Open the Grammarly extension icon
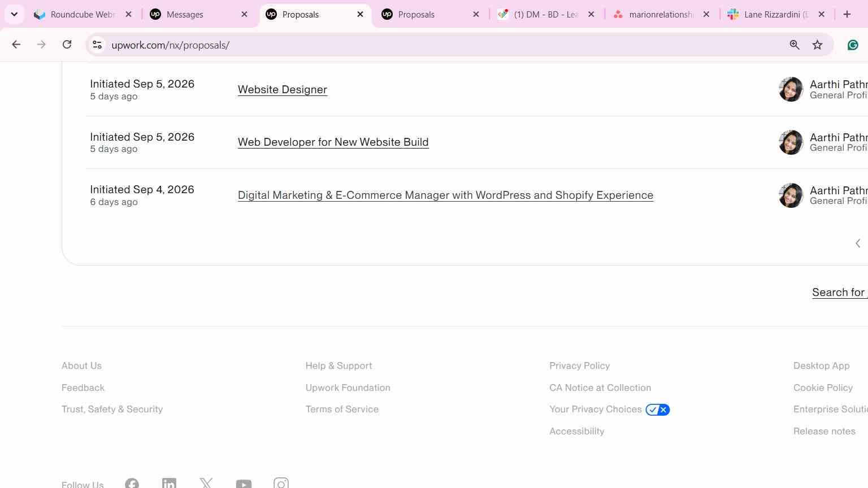 (853, 45)
